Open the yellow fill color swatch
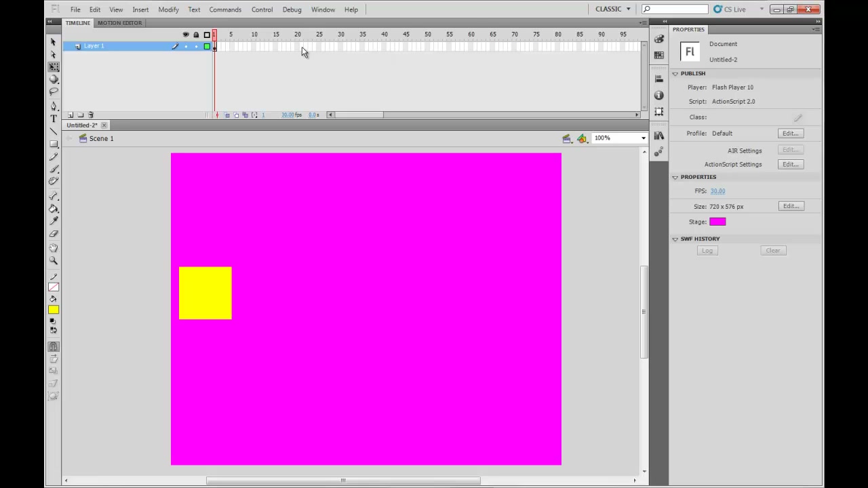The width and height of the screenshot is (868, 488). click(x=54, y=310)
